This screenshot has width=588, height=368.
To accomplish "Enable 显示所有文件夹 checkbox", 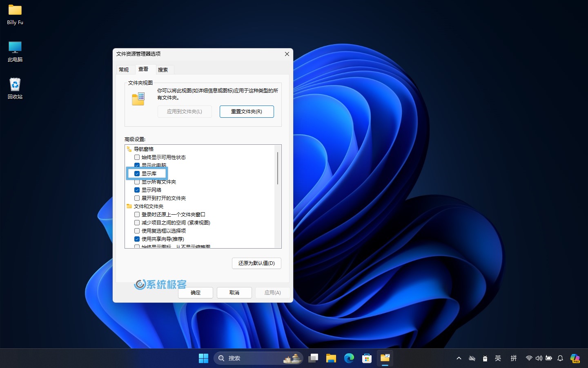I will (137, 182).
